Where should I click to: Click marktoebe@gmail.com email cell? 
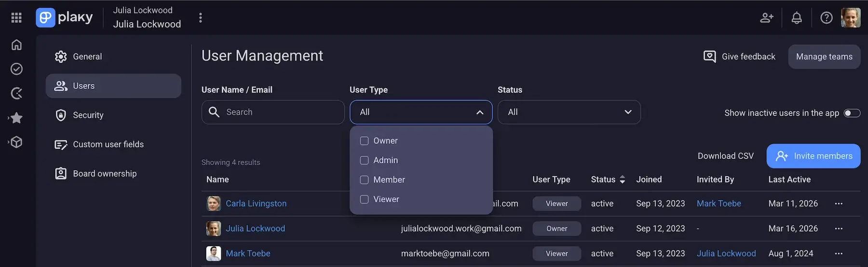coord(445,253)
